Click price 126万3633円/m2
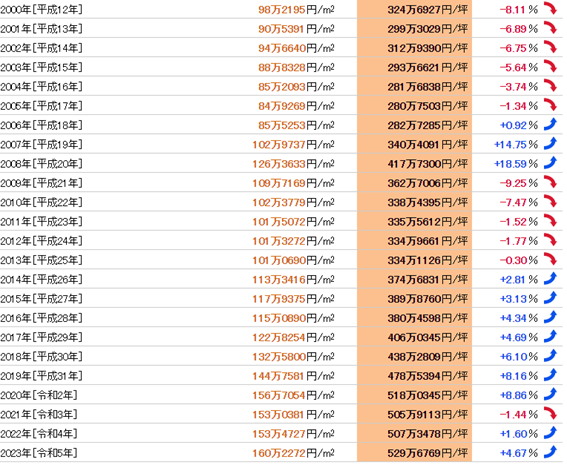This screenshot has width=567, height=468. point(293,164)
